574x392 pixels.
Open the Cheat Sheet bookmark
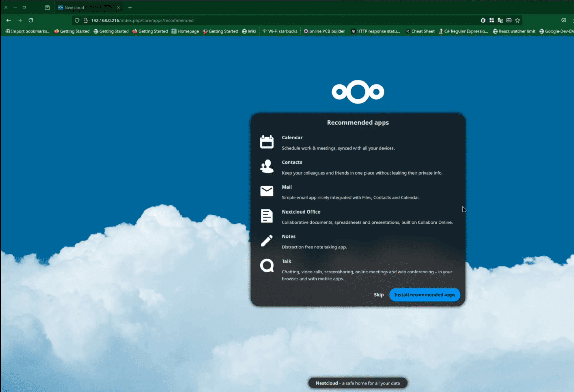(420, 31)
